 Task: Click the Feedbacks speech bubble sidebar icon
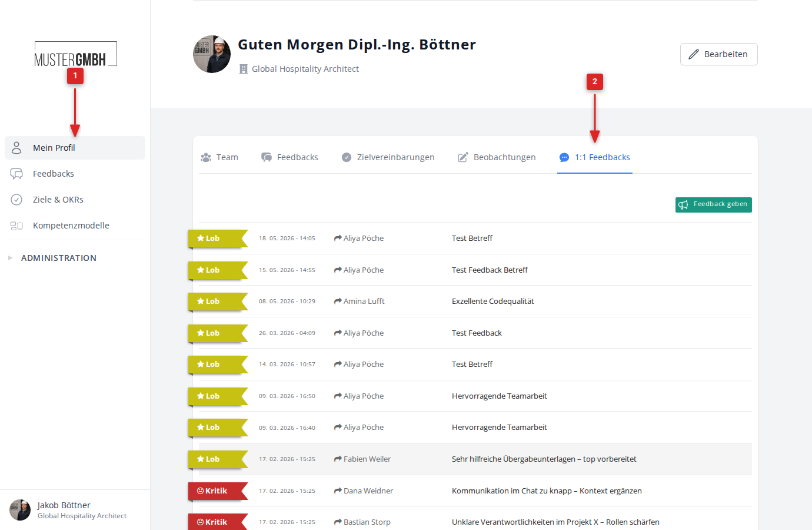pyautogui.click(x=16, y=174)
